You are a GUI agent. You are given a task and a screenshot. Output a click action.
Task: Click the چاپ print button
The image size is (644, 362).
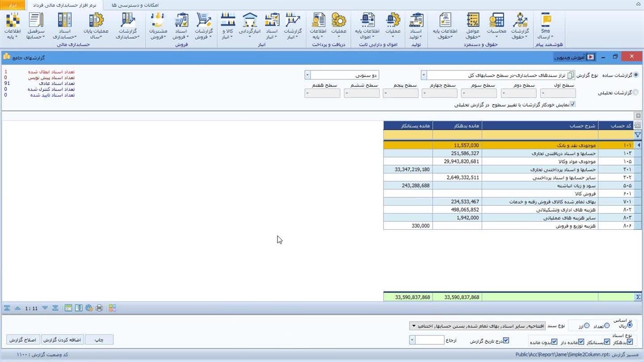pos(99,340)
